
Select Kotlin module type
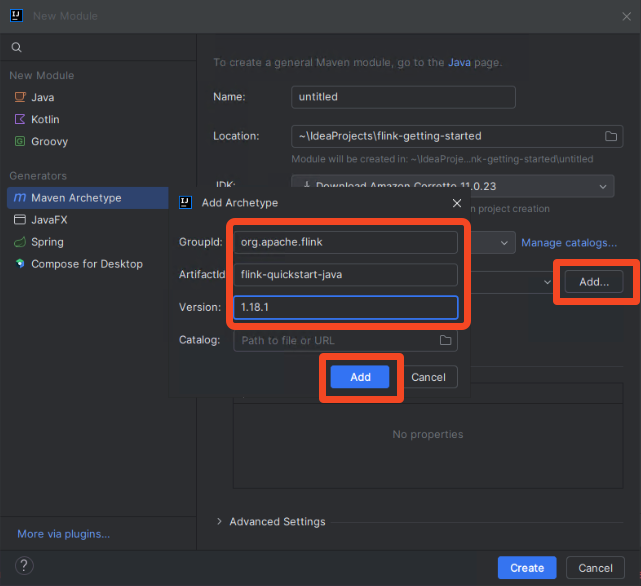point(37,119)
